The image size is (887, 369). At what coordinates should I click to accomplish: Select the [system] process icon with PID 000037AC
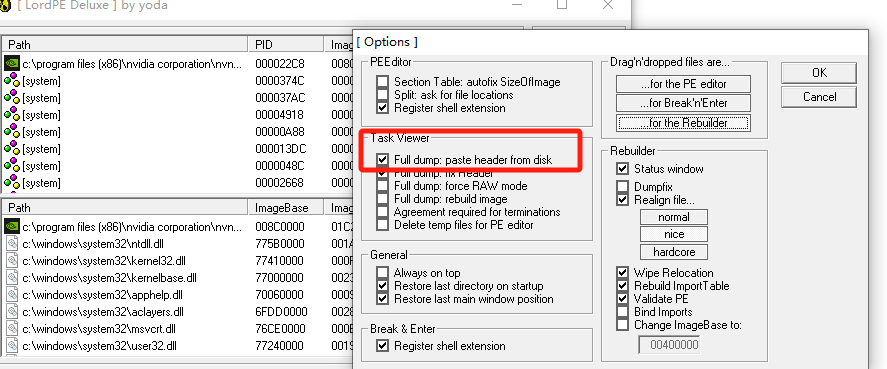11,98
